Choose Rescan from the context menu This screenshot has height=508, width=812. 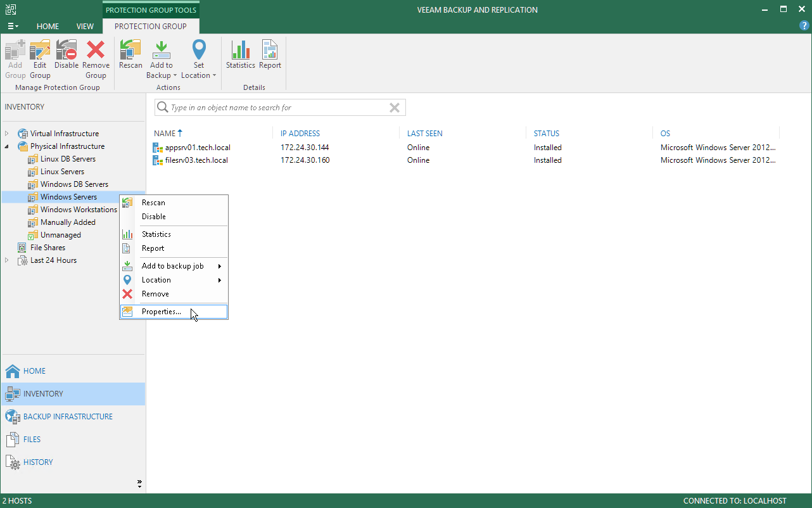[174, 203]
